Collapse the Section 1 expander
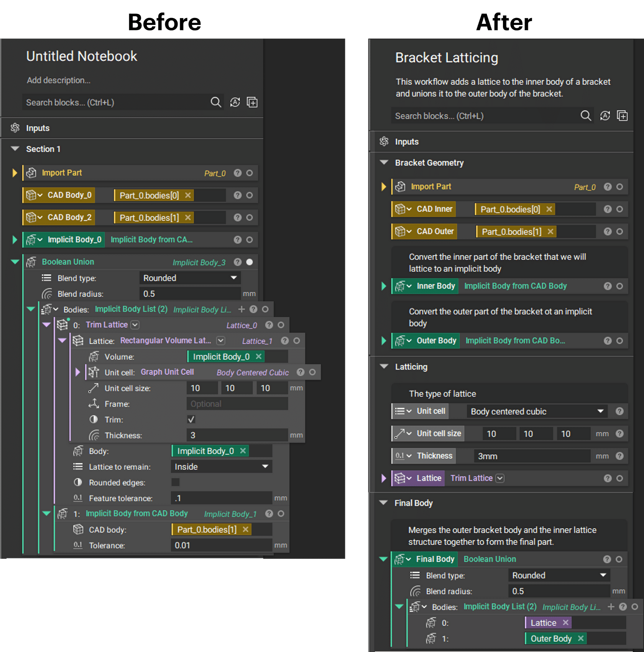 (15, 149)
